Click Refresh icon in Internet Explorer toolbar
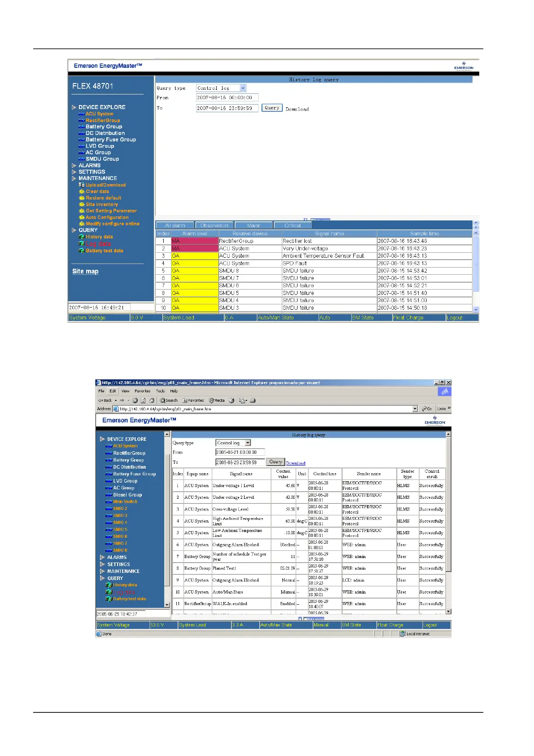Screen dimensions: 534x756 pyautogui.click(x=144, y=400)
